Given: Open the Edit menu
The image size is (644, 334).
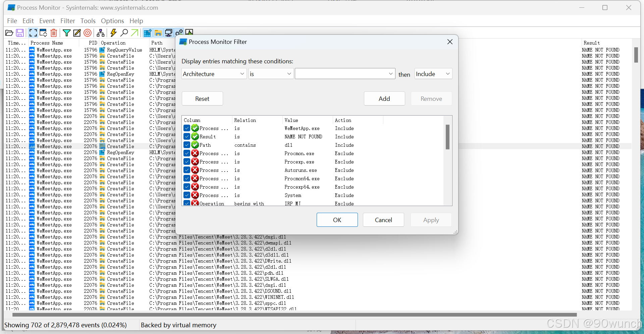Looking at the screenshot, I should (x=28, y=21).
